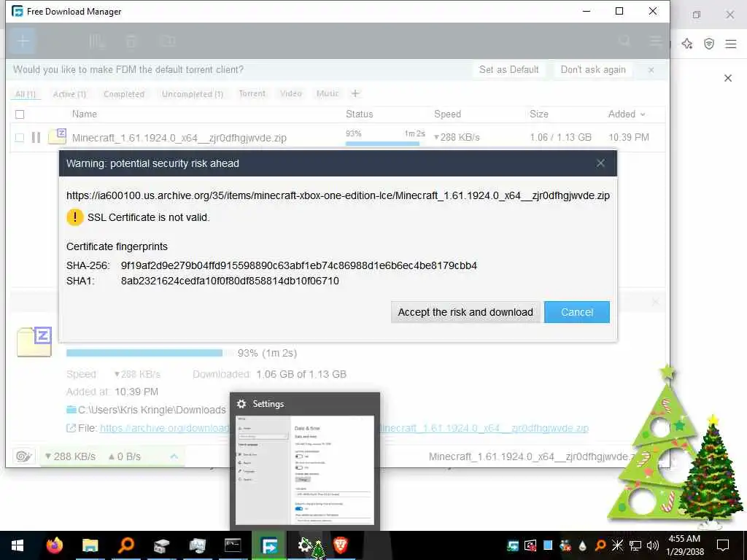Screen dimensions: 747x560
Task: Click Free Download Manager taskbar icon
Action: click(269, 545)
